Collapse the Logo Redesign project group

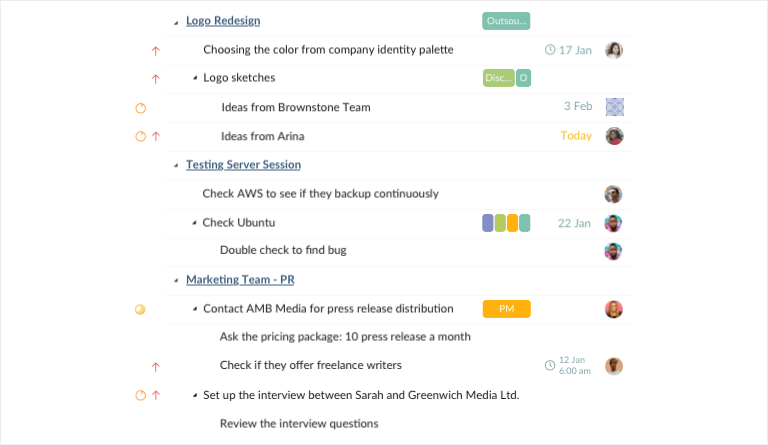coord(176,23)
